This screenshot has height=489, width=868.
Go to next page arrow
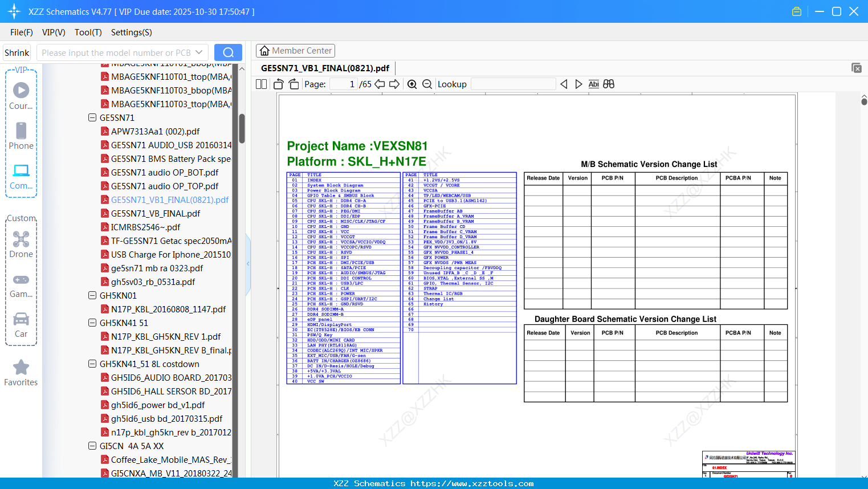[x=394, y=84]
